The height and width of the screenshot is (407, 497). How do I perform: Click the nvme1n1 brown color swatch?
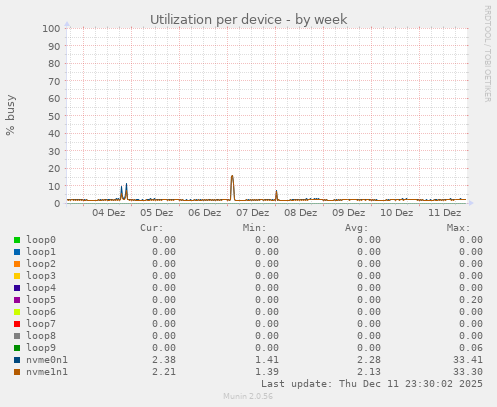tap(17, 372)
